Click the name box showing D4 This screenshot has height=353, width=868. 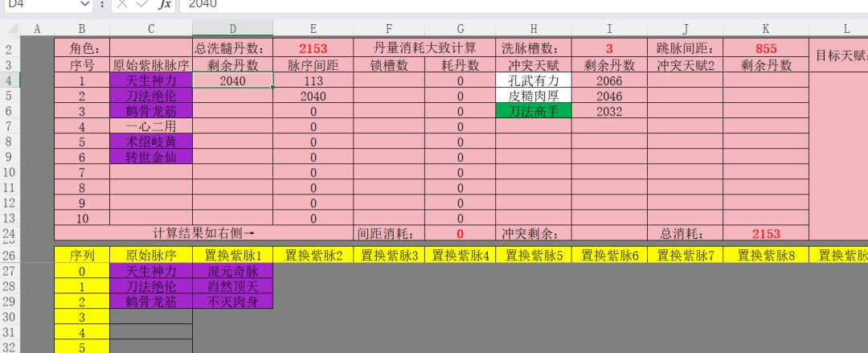coord(42,4)
